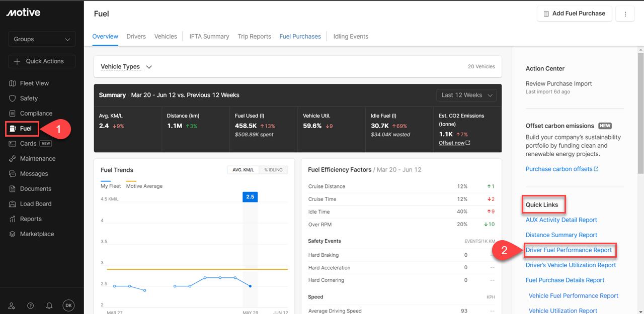Viewport: 644px width, 314px height.
Task: Open the DK profile avatar
Action: click(69, 305)
